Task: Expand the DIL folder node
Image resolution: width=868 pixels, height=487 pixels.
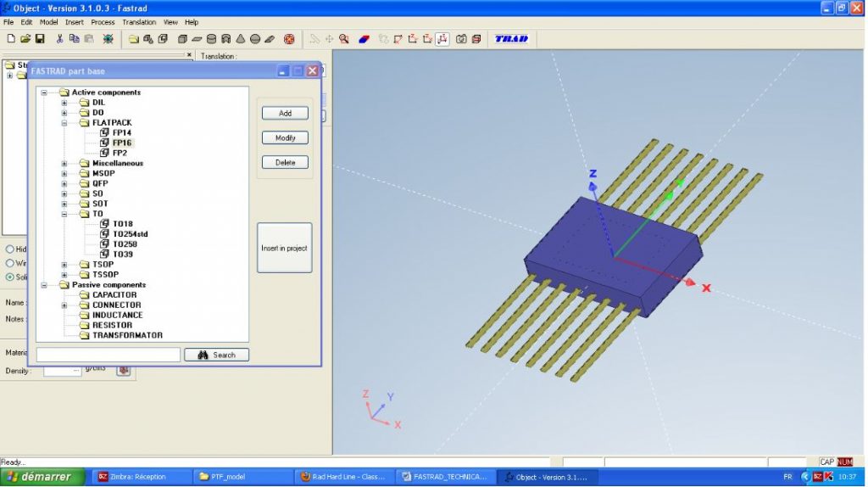Action: tap(64, 103)
